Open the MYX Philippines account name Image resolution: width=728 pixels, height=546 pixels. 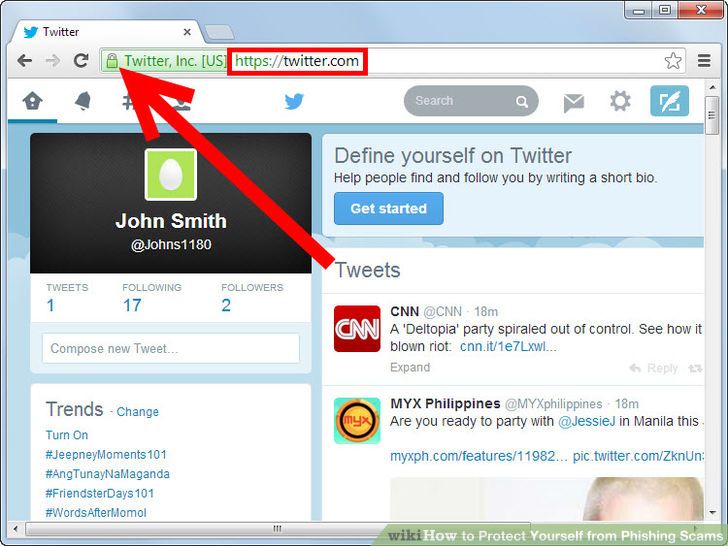point(445,403)
